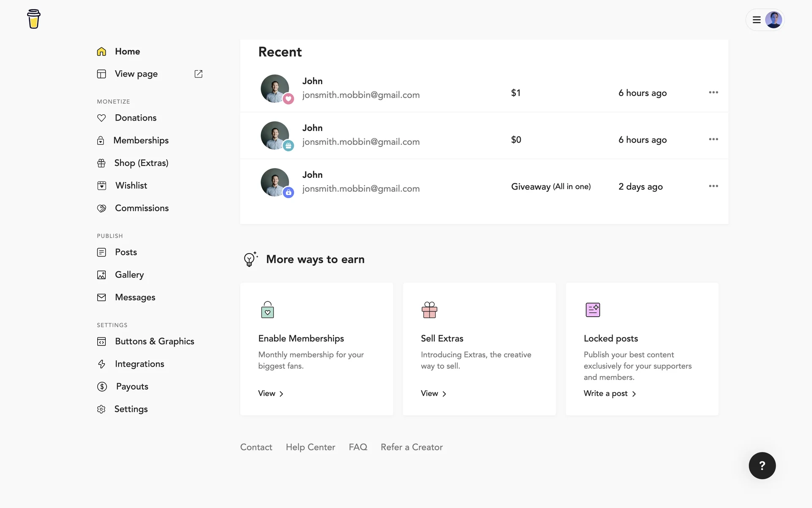Open the Help Center footer link
The image size is (812, 508).
pyautogui.click(x=310, y=447)
